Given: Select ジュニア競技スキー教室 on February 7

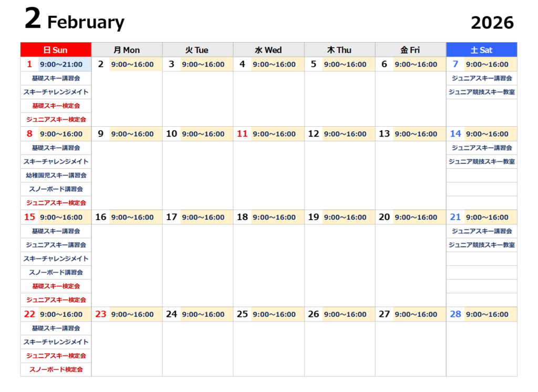Looking at the screenshot, I should pos(481,92).
